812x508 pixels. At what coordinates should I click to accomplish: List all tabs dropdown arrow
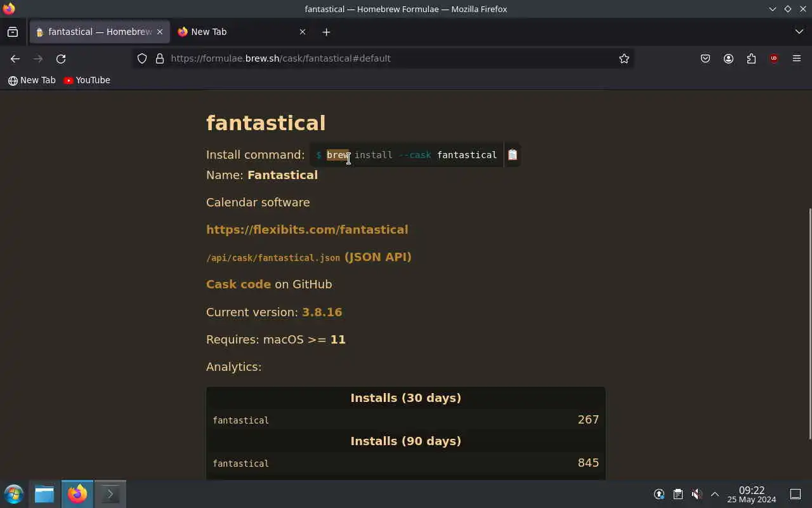point(799,32)
